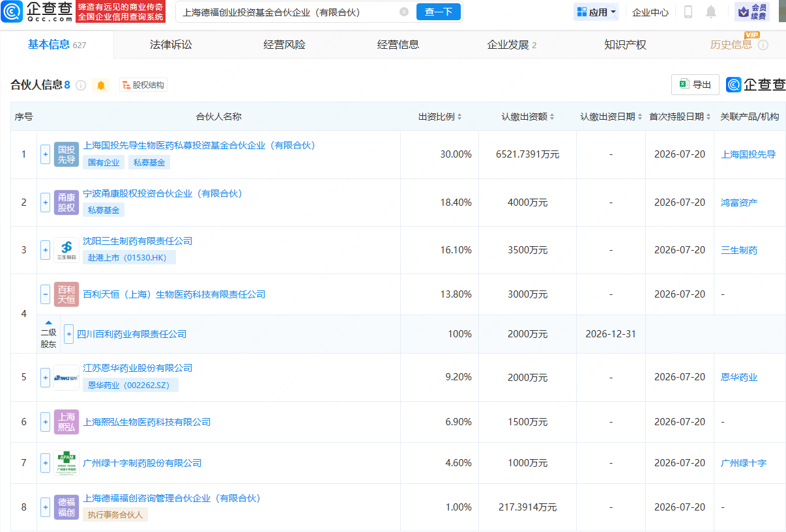Open the Qcc 企查查 logo homepage
This screenshot has width=786, height=532.
[37, 12]
